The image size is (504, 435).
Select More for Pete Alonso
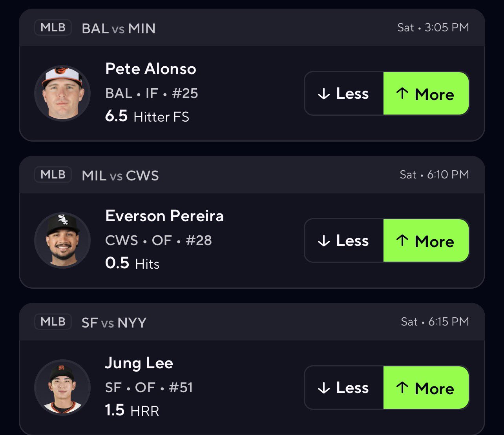(x=425, y=94)
